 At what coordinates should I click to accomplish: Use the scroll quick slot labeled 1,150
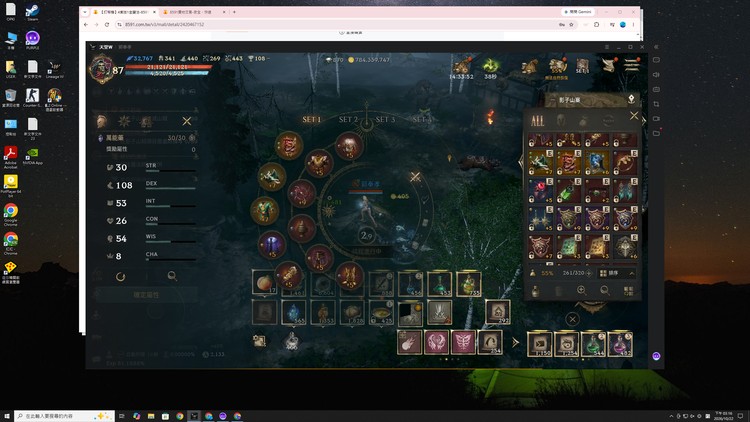540,344
